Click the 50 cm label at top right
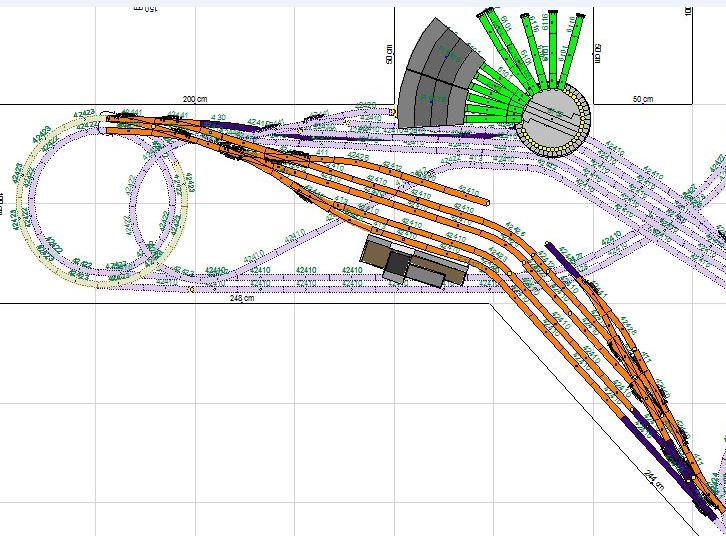The image size is (726, 536). pyautogui.click(x=643, y=99)
